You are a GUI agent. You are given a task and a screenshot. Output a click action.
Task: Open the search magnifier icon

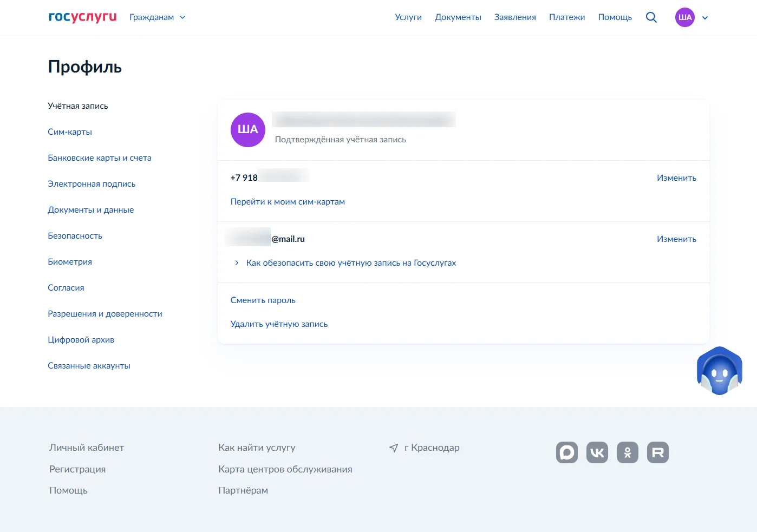[x=651, y=17]
